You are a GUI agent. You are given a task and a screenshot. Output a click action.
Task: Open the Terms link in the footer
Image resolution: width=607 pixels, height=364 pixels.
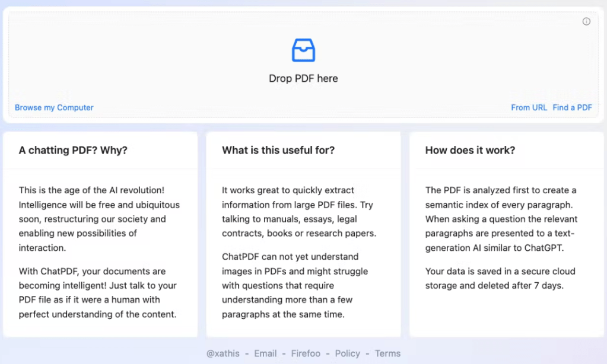tap(387, 353)
